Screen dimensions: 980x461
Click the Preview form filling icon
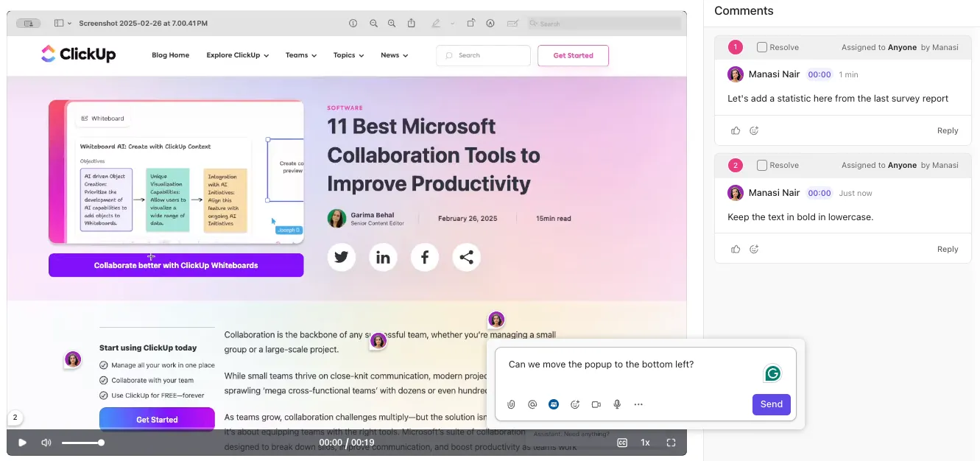pyautogui.click(x=512, y=24)
